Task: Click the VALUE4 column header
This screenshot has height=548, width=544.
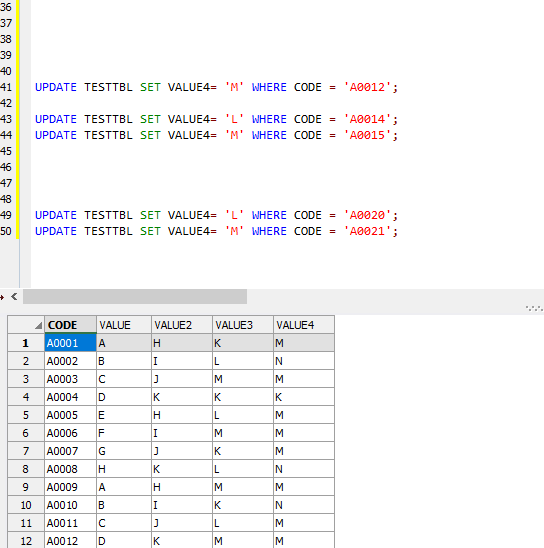Action: 304,325
